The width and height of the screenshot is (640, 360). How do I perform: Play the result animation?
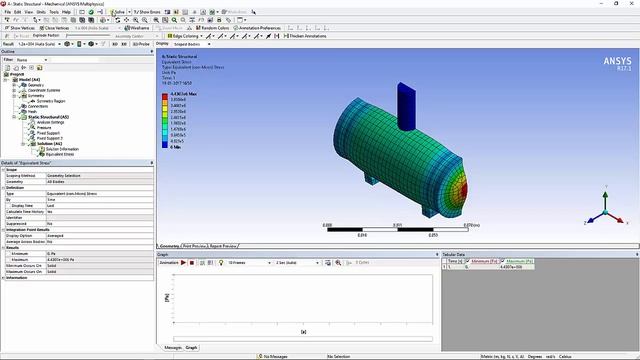183,262
